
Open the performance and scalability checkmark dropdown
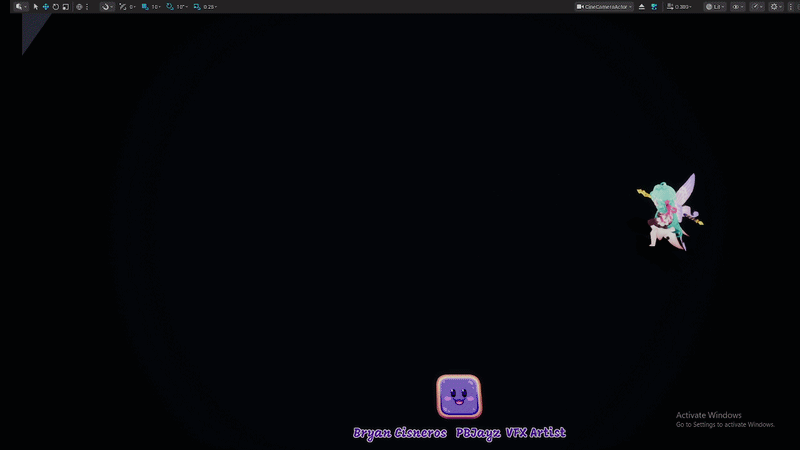pos(757,7)
